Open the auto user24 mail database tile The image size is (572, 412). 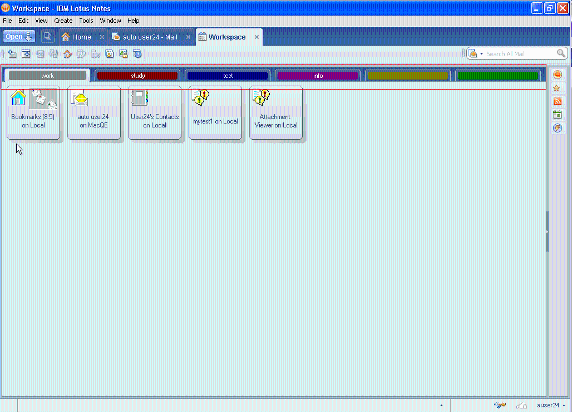(x=94, y=113)
